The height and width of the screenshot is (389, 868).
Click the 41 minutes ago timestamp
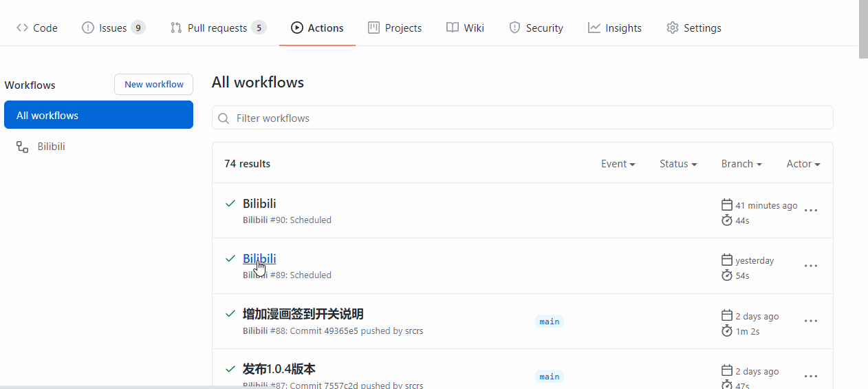(766, 205)
